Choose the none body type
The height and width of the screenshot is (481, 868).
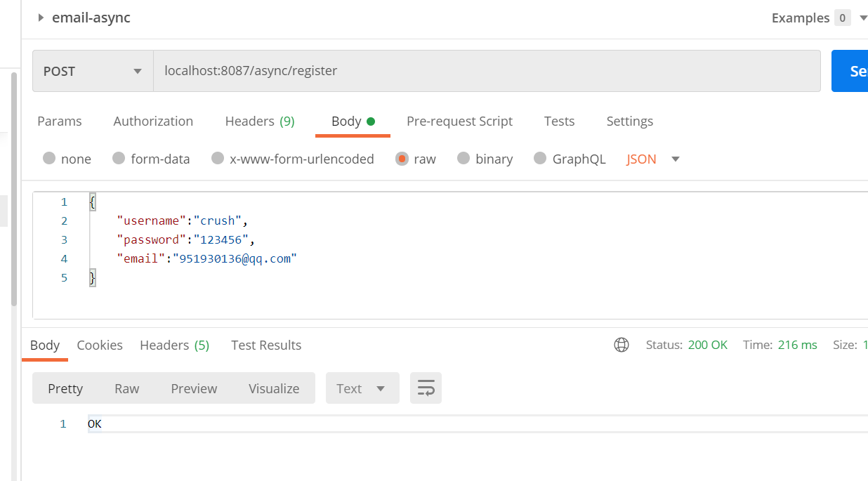pos(67,159)
